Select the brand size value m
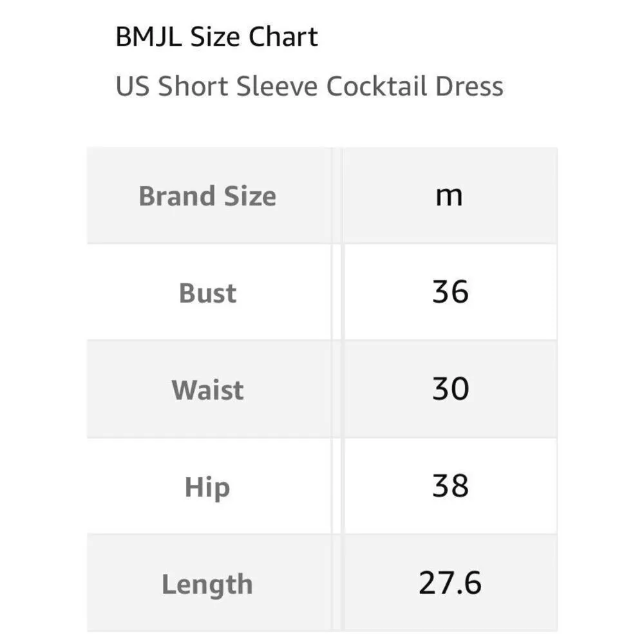This screenshot has width=644, height=644. coord(449,196)
